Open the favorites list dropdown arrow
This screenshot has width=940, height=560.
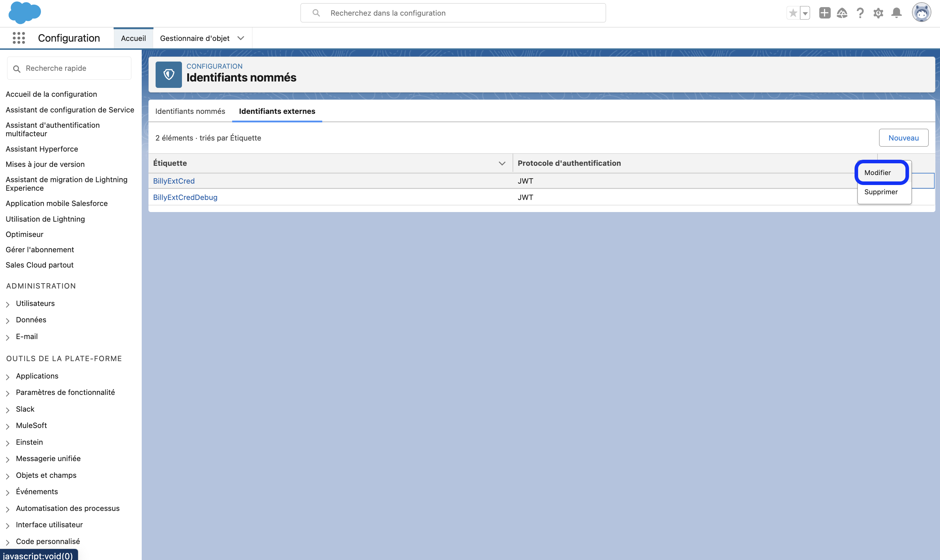pyautogui.click(x=805, y=13)
